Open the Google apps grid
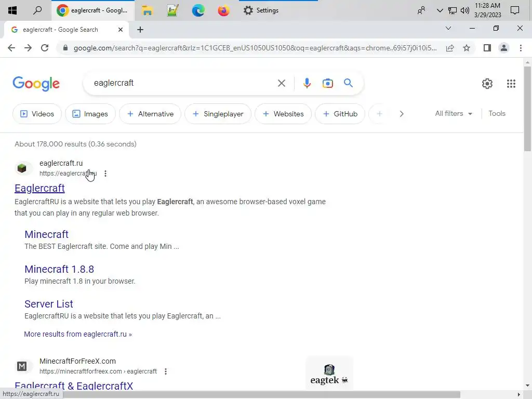This screenshot has height=399, width=532. (511, 84)
